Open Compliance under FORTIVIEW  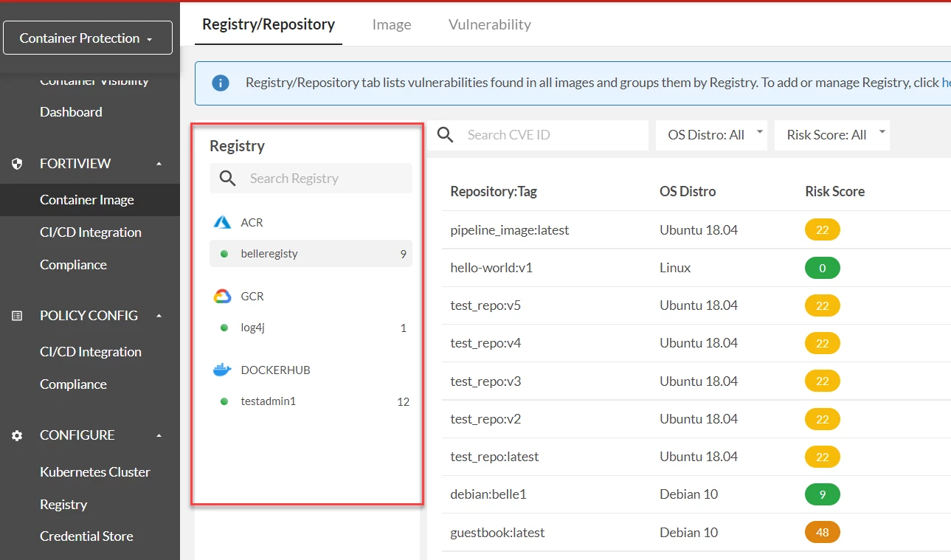pos(73,265)
